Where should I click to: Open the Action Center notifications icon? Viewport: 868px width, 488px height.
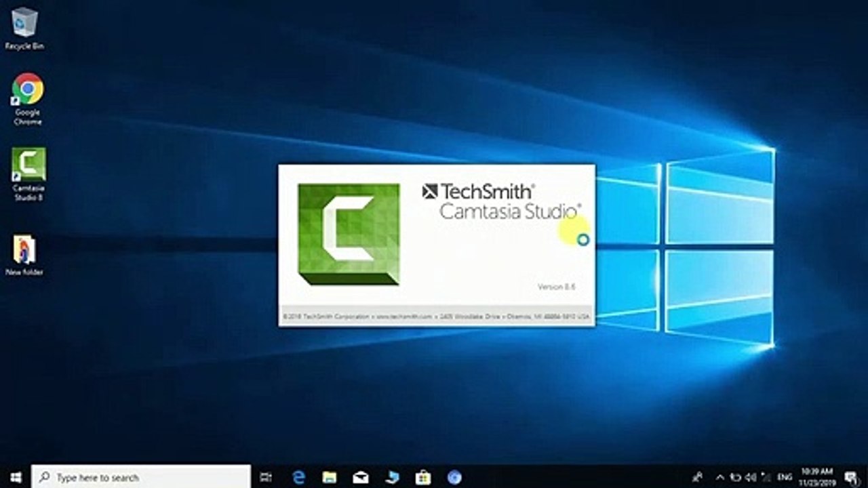pyautogui.click(x=851, y=477)
